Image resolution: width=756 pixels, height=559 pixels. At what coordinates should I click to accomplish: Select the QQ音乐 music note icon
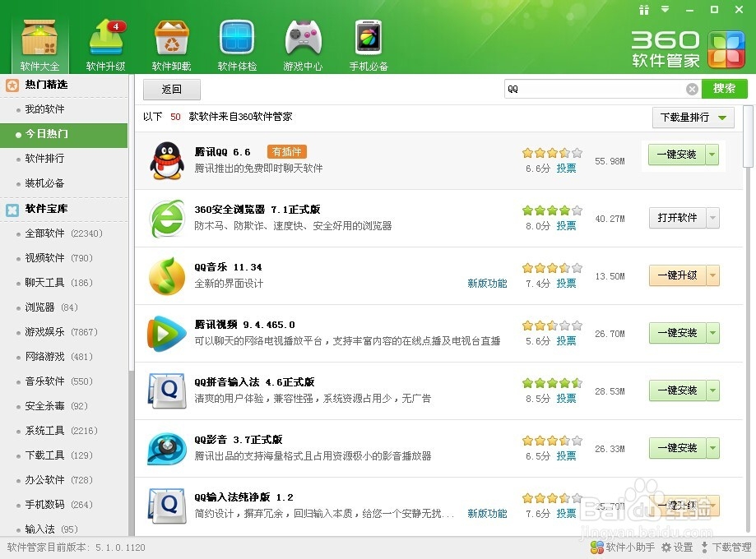166,275
